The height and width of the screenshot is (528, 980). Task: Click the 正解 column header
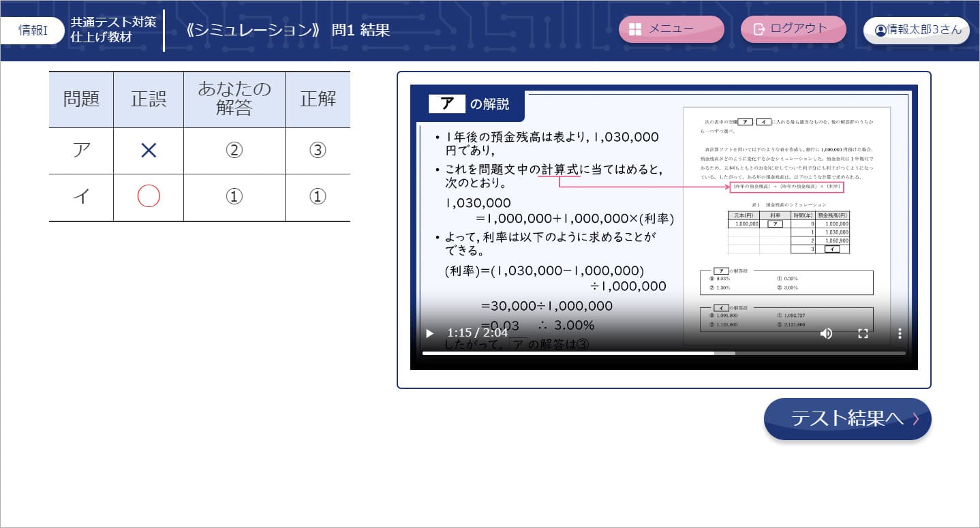[318, 99]
